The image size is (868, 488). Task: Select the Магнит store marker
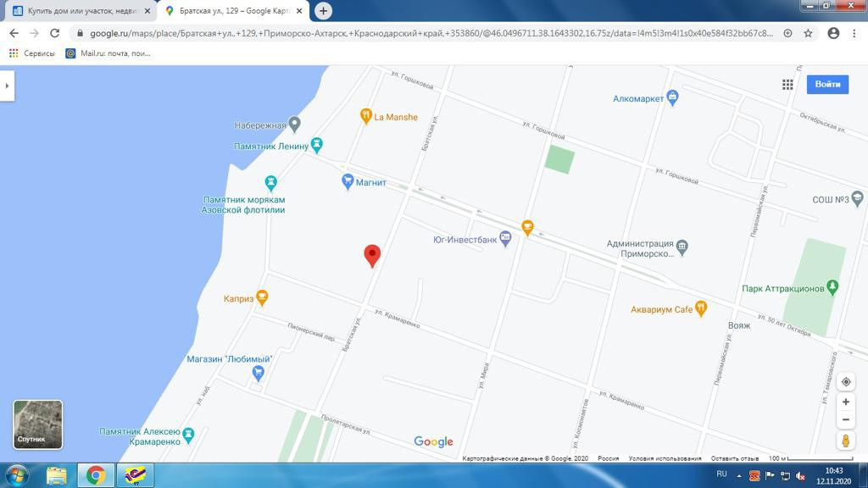pos(347,181)
